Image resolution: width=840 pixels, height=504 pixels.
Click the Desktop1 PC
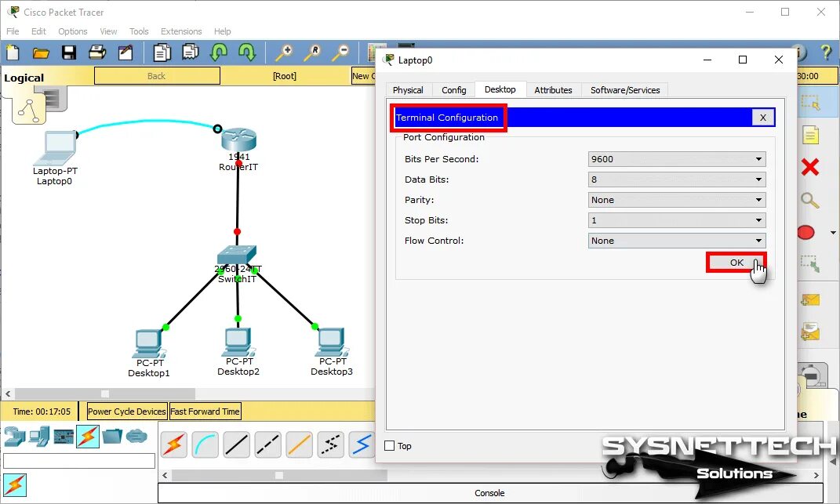(148, 343)
